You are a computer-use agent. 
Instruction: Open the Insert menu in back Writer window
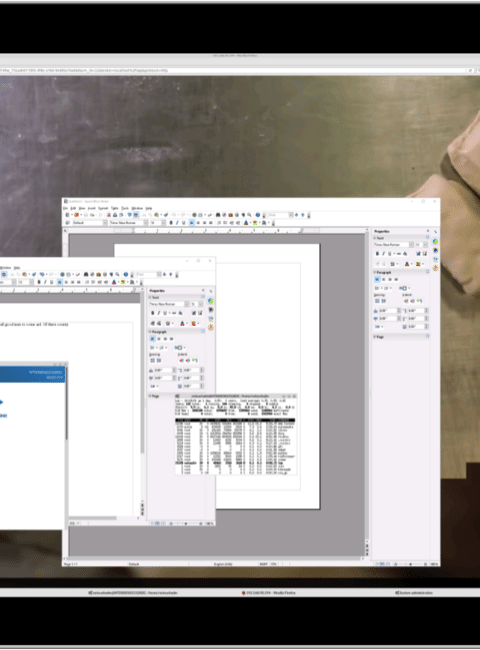[x=92, y=208]
